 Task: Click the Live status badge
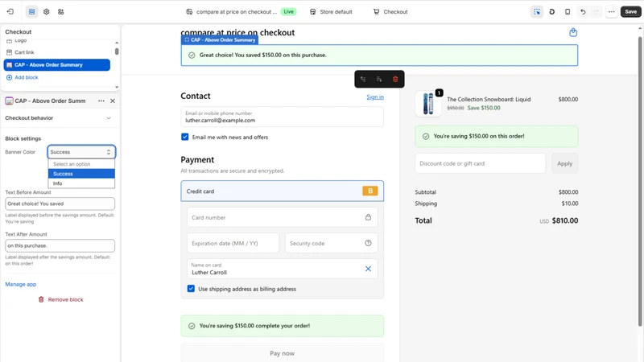coord(289,11)
